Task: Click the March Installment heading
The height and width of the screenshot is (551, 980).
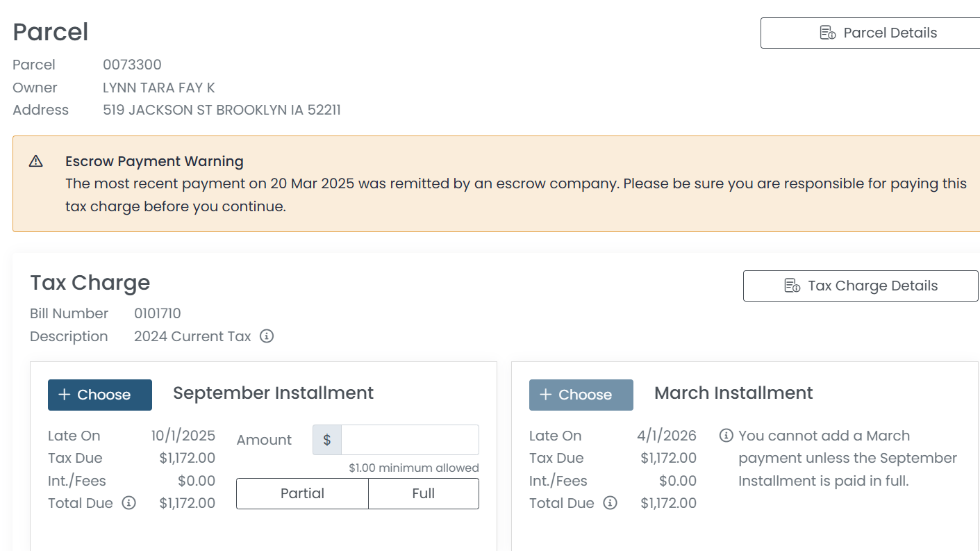Action: point(733,393)
